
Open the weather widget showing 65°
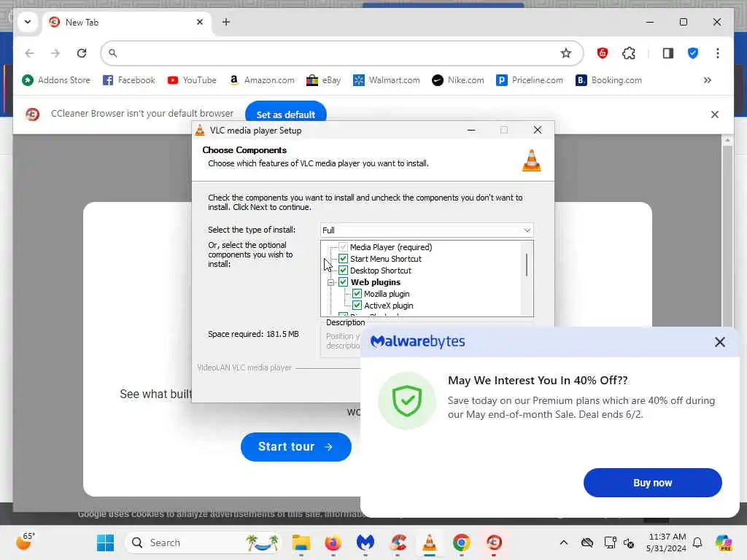(x=26, y=542)
